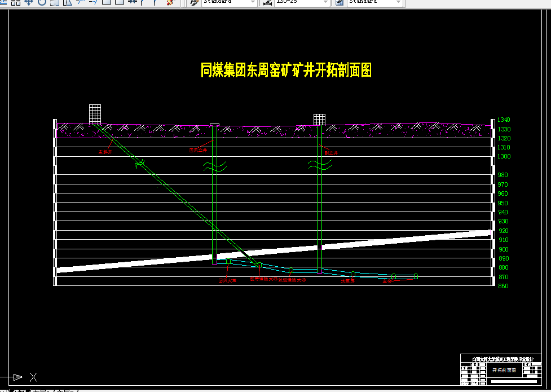Click the yellow drawing title 同煤集团东周窑矿矿井开拓剖面图

286,71
